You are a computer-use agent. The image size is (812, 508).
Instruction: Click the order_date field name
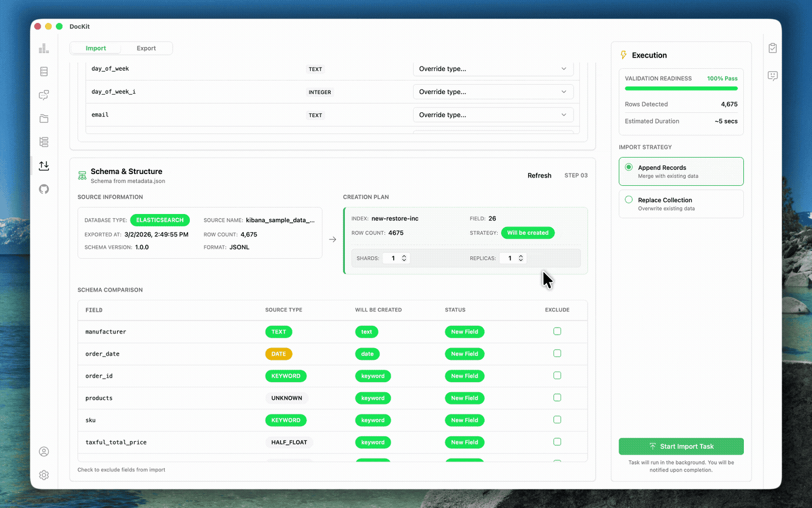click(x=102, y=354)
